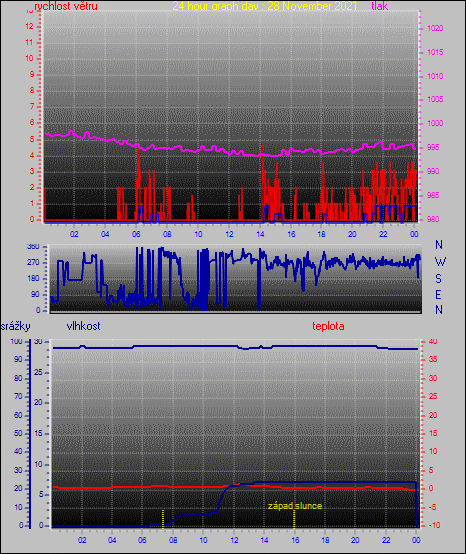The width and height of the screenshot is (466, 554).
Task: Click the 180 degree label on the direction axis
Action: point(33,278)
